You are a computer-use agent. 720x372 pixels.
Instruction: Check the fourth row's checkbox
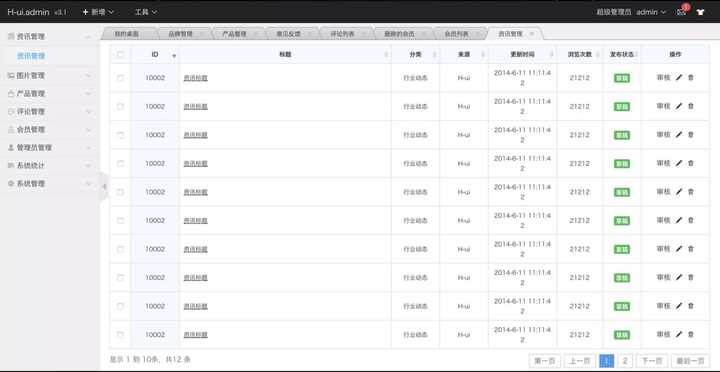pyautogui.click(x=120, y=163)
